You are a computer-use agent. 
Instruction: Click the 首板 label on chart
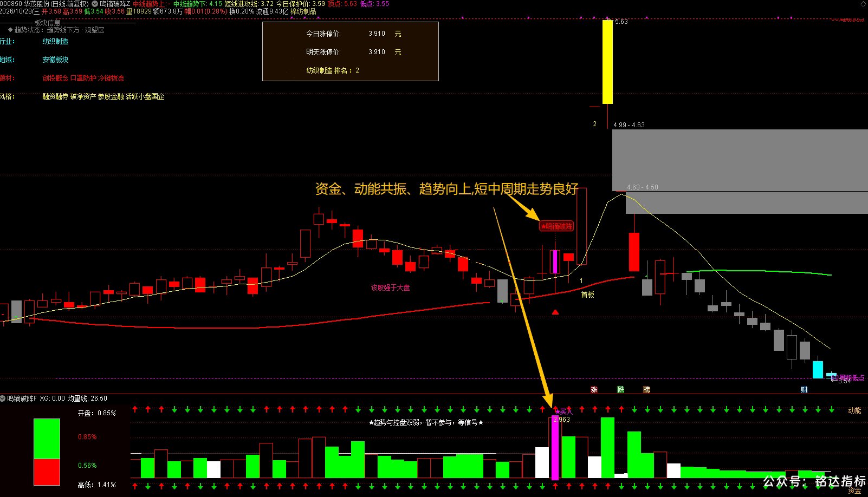pos(588,295)
